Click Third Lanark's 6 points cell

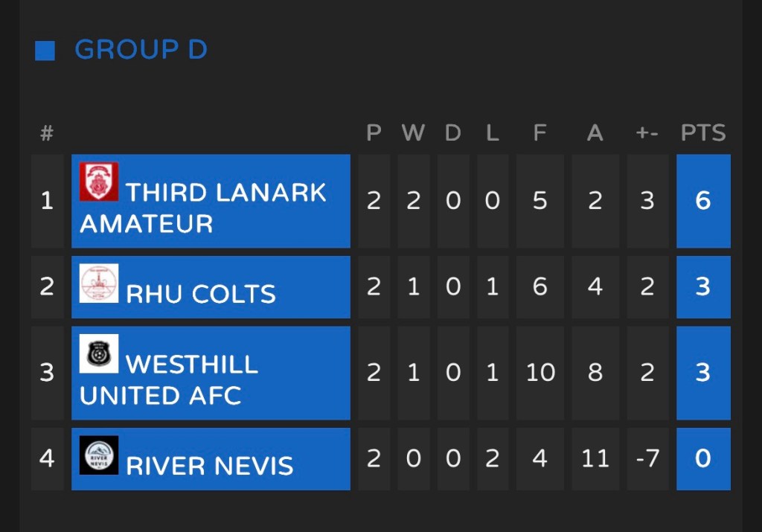[x=703, y=201]
